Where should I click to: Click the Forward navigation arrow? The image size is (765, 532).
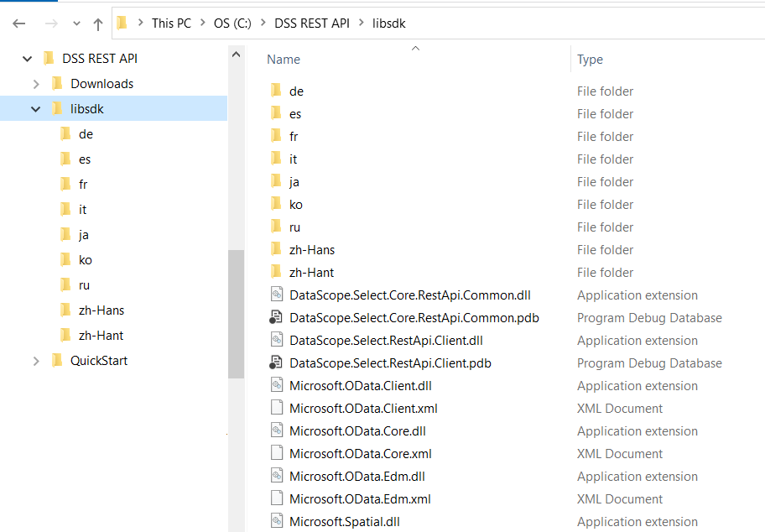[51, 23]
